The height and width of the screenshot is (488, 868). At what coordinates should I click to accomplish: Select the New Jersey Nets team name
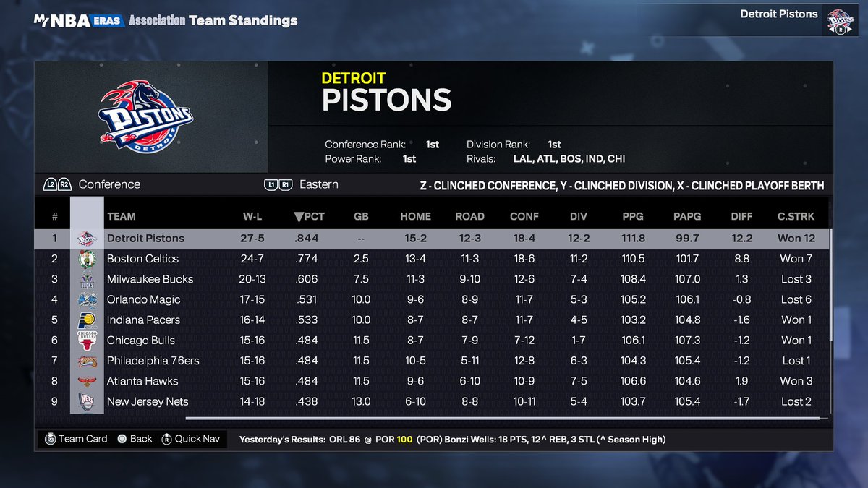coord(148,401)
